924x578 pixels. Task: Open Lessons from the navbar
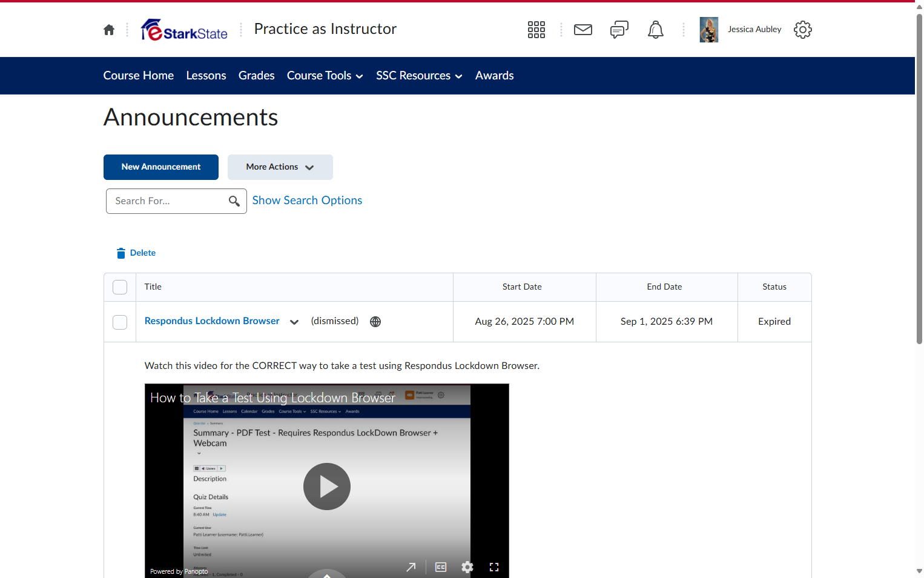[206, 76]
